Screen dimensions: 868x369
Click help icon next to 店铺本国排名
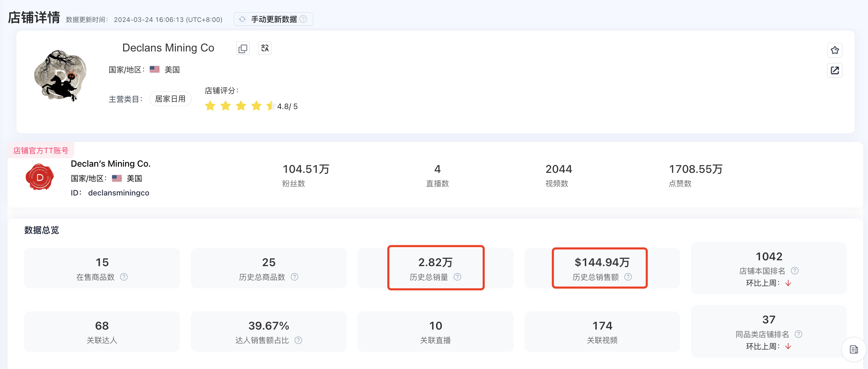coord(795,271)
